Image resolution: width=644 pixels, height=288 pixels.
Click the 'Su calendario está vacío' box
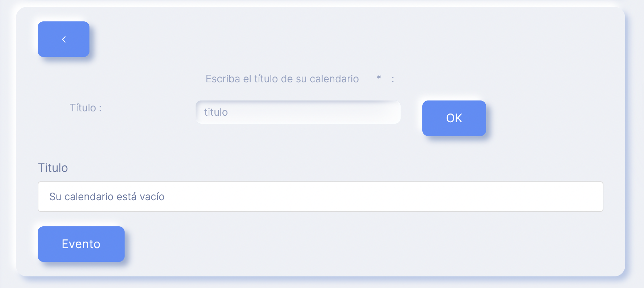(x=321, y=197)
